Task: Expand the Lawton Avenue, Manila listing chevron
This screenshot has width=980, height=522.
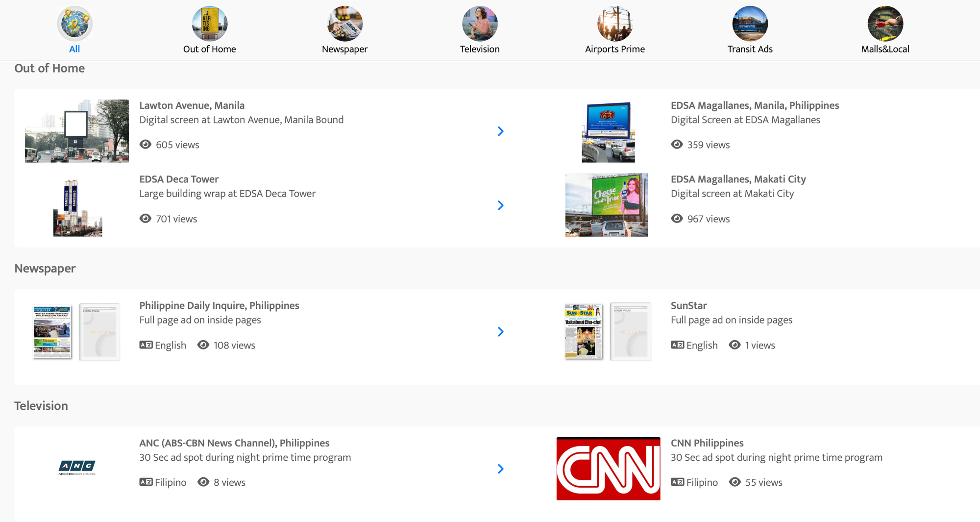Action: click(x=500, y=131)
